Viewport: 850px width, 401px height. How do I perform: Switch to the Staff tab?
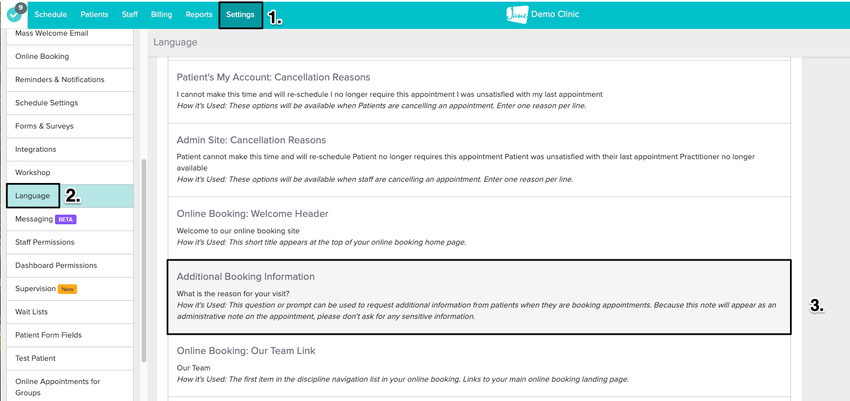pyautogui.click(x=130, y=15)
